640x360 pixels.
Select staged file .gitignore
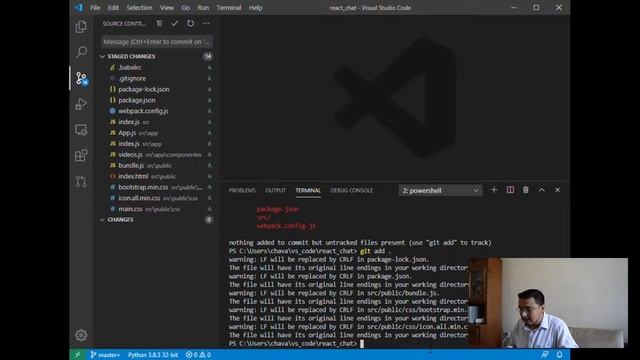point(157,78)
